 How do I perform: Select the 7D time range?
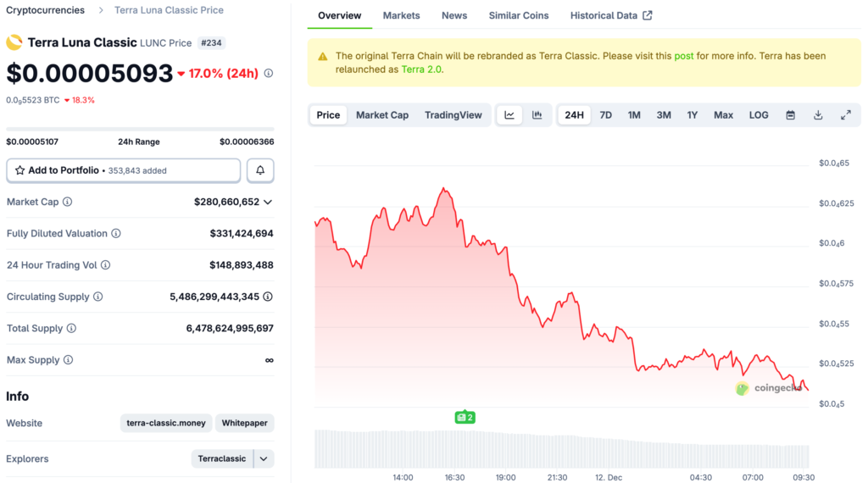605,115
